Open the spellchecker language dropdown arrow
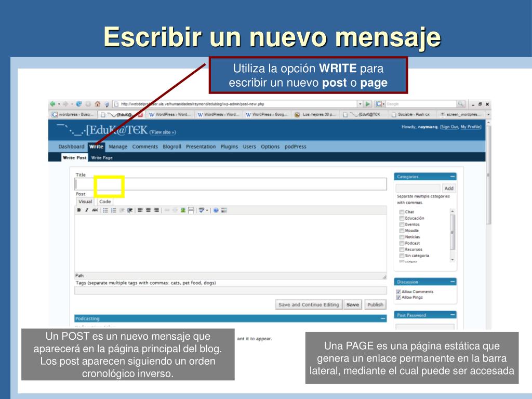The width and height of the screenshot is (532, 399). (x=207, y=210)
